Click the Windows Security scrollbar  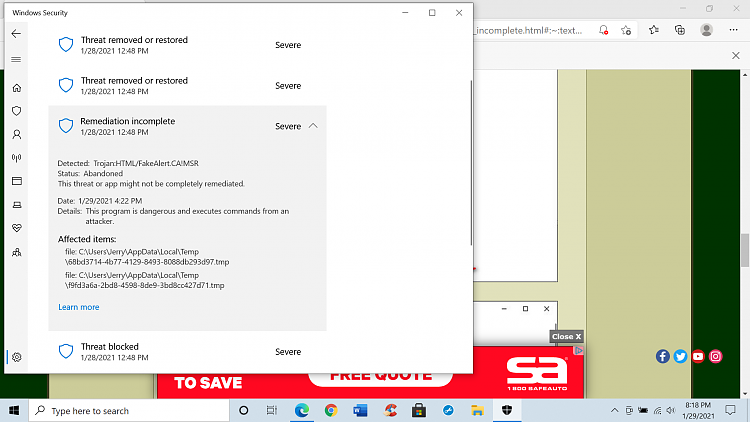pos(471,163)
